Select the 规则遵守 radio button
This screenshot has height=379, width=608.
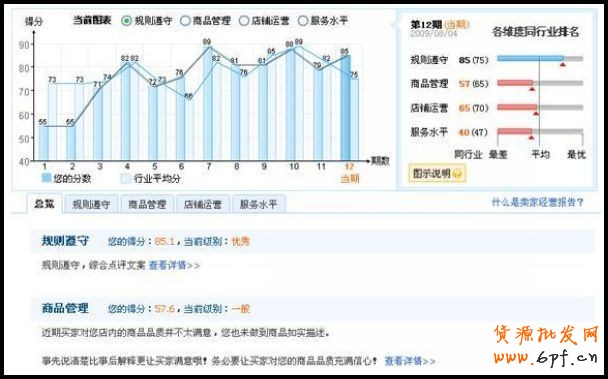click(126, 21)
